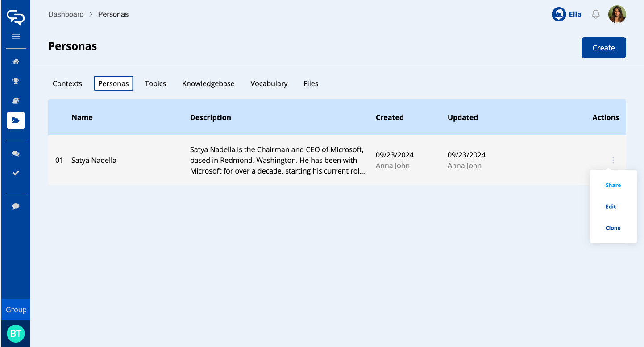
Task: Click the Ella assistant button
Action: 566,14
